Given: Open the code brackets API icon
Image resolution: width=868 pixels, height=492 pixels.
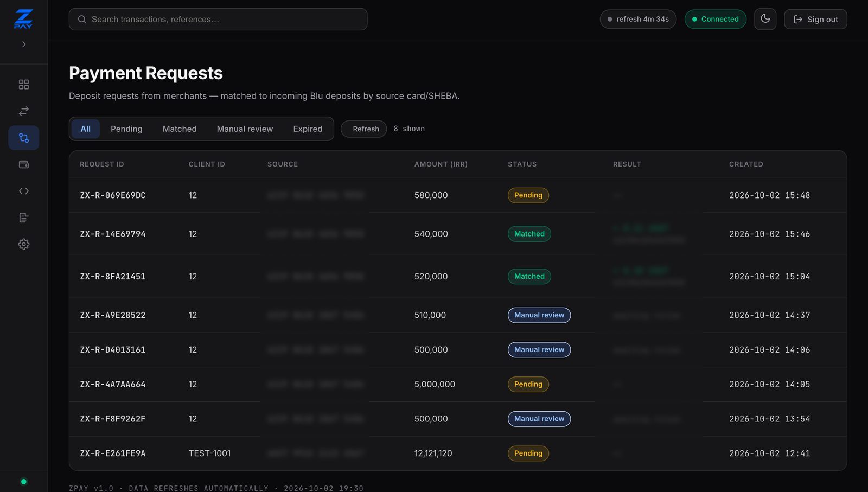Looking at the screenshot, I should 24,191.
